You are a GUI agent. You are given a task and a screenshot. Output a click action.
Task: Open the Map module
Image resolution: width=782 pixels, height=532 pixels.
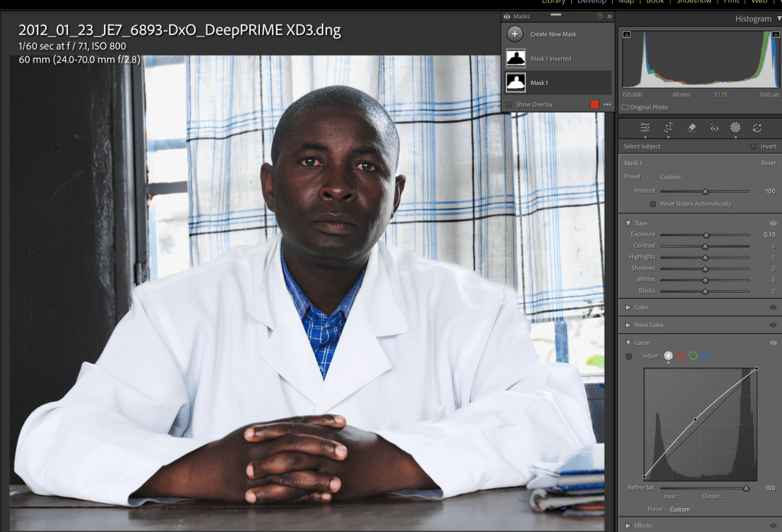[625, 2]
